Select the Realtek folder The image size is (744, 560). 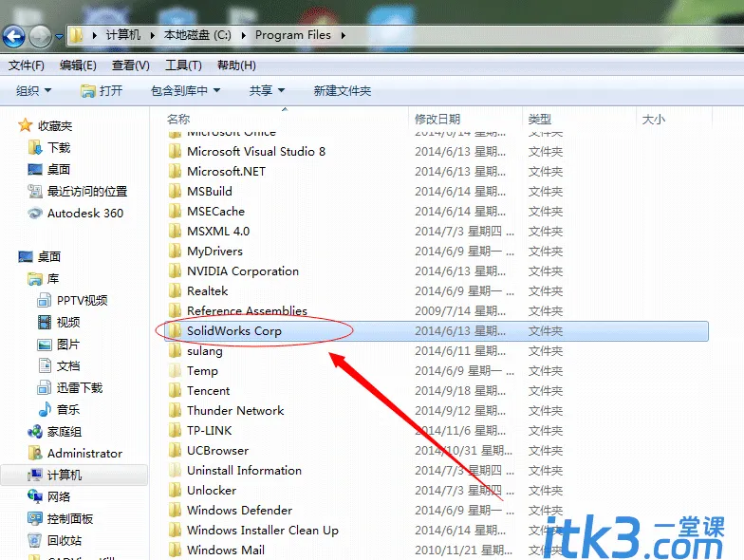pyautogui.click(x=207, y=290)
